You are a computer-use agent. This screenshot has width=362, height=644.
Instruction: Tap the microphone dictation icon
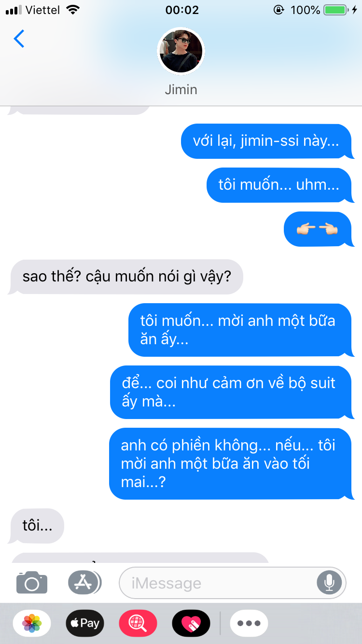point(329,583)
